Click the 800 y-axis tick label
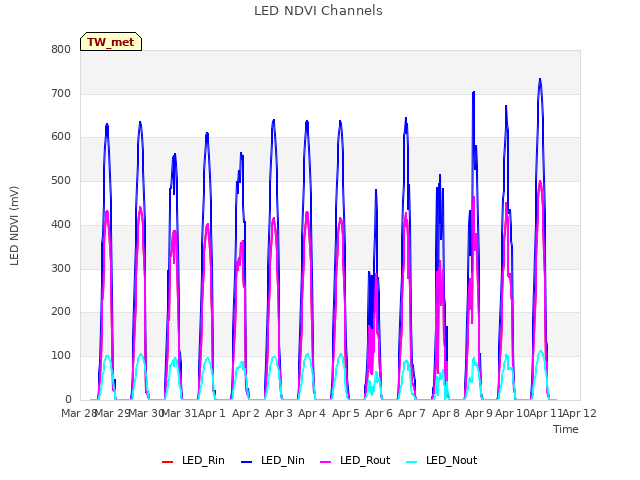The image size is (640, 480). [61, 50]
